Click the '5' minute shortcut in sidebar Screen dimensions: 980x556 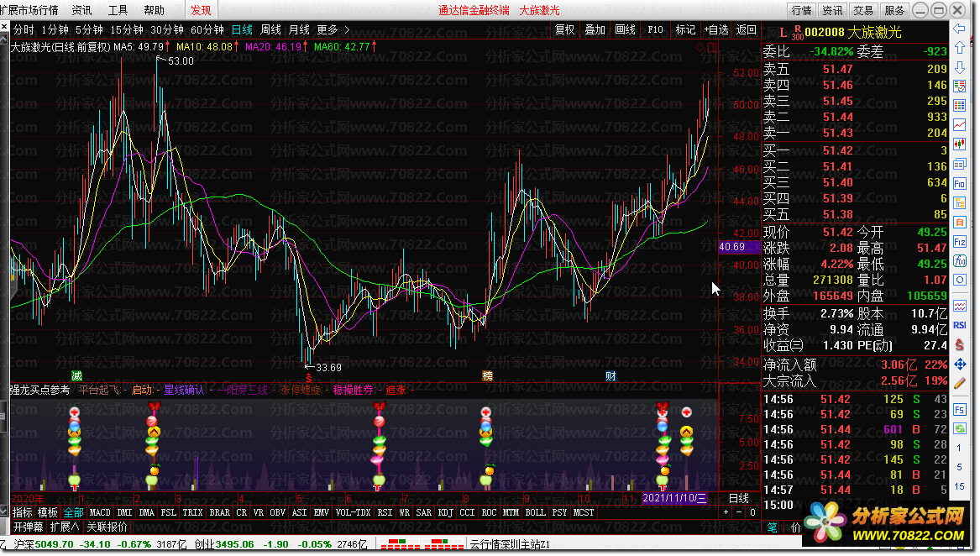click(x=959, y=467)
